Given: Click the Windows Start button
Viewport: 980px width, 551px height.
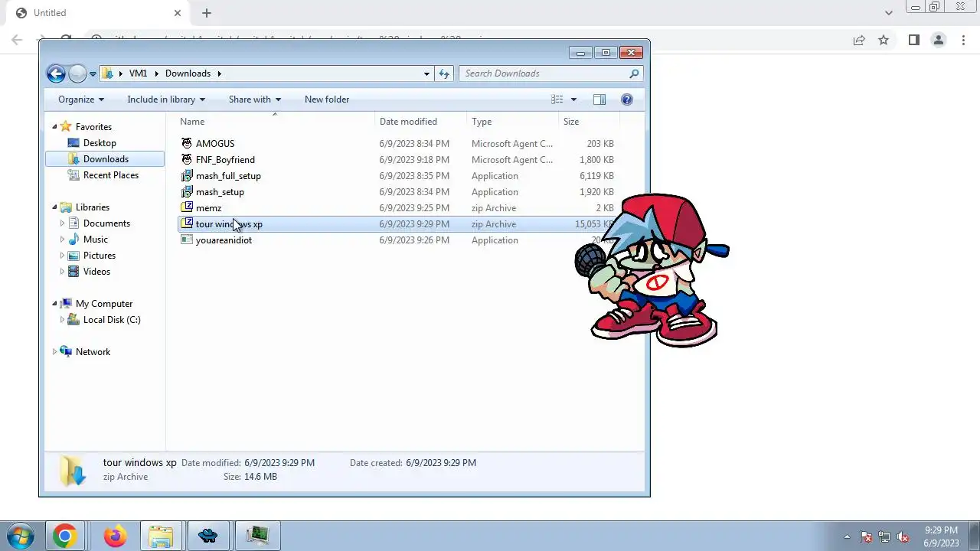Looking at the screenshot, I should [x=20, y=536].
